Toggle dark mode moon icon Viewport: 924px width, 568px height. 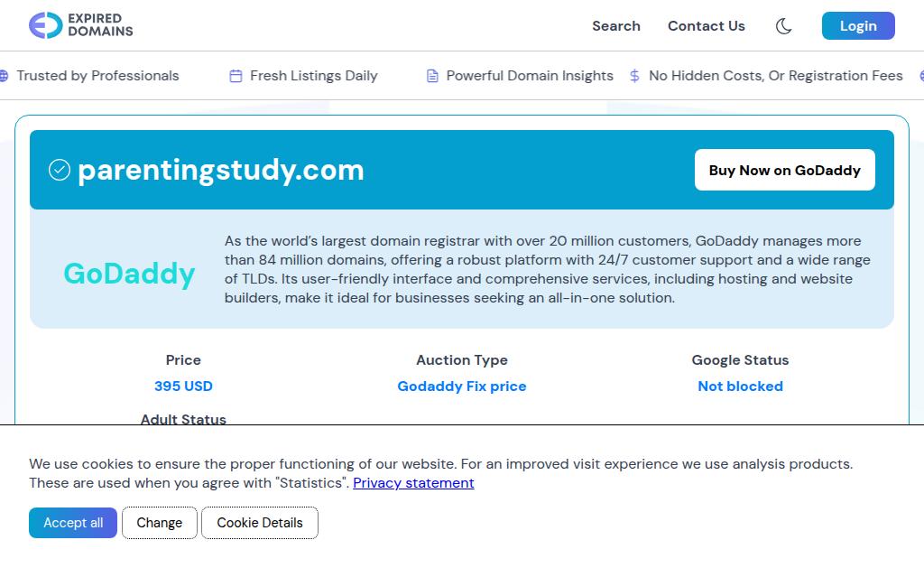pyautogui.click(x=783, y=26)
